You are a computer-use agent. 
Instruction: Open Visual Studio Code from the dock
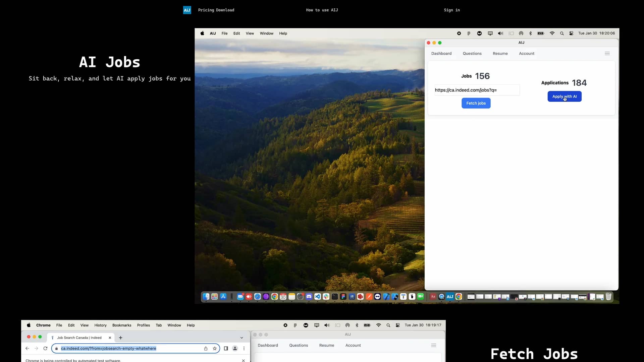(x=318, y=297)
